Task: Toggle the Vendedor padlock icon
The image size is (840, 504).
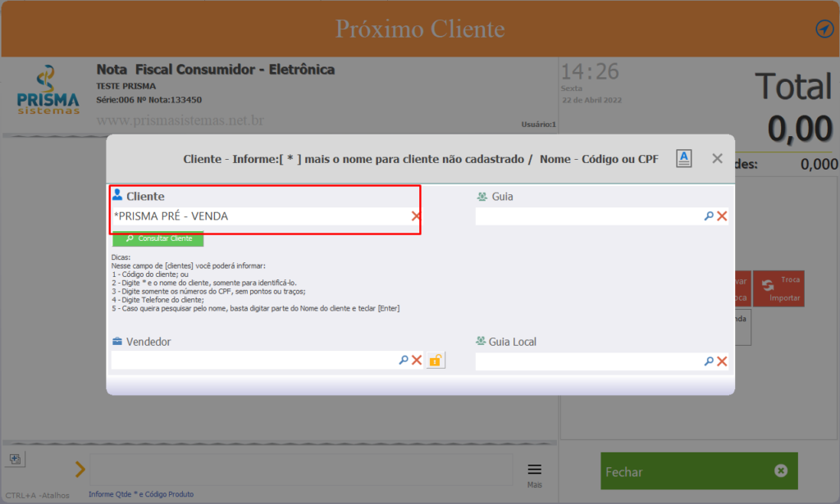Action: pos(436,360)
